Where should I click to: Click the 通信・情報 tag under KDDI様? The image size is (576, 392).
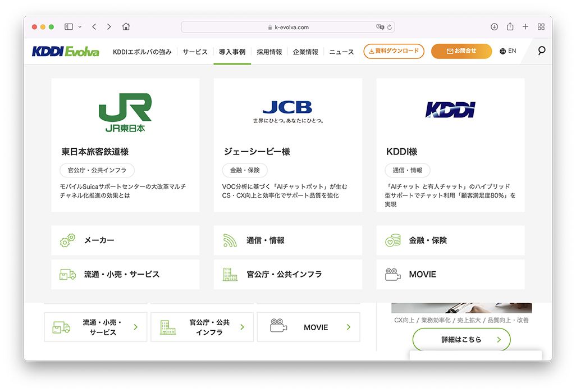pos(408,170)
